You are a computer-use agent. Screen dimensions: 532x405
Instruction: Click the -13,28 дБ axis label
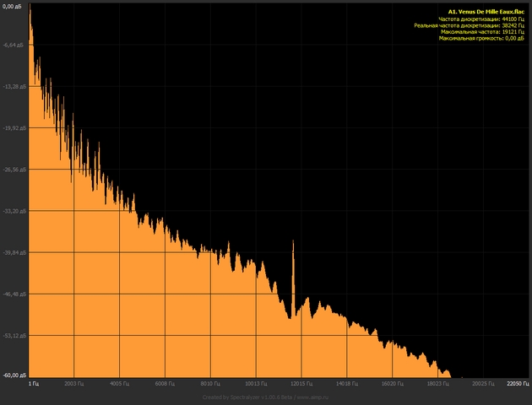click(14, 86)
